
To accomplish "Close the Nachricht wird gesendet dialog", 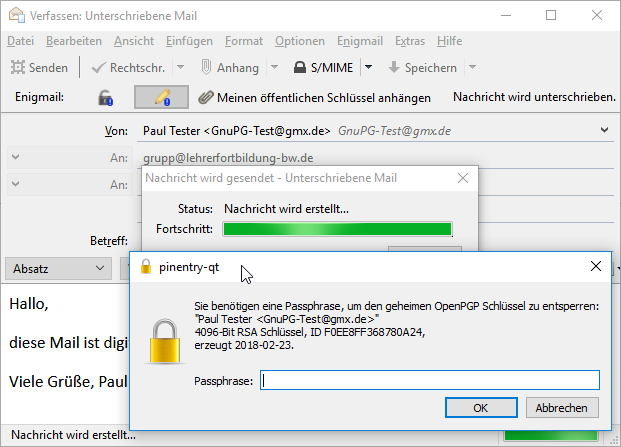I will click(462, 178).
